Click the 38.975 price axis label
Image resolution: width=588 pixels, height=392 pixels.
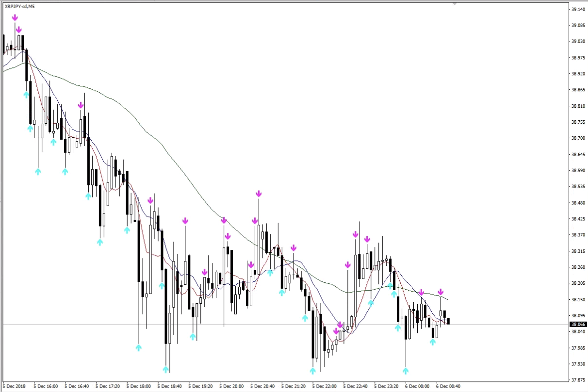(579, 57)
